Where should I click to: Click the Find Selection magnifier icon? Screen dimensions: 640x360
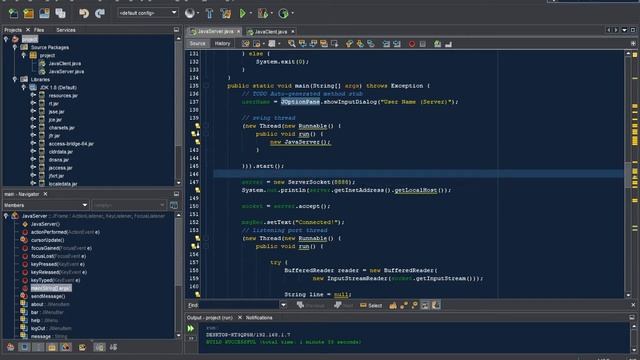coord(291,44)
